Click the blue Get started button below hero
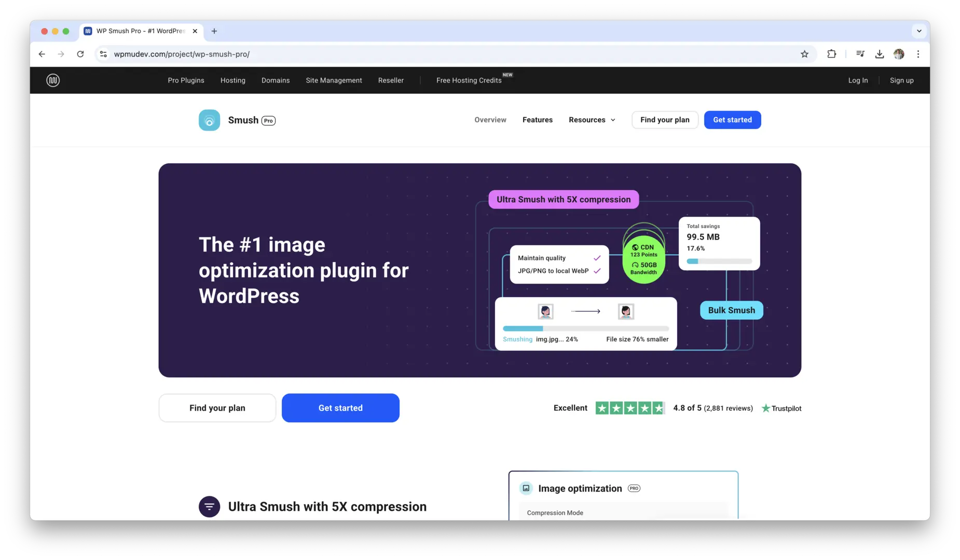The image size is (960, 560). tap(340, 408)
